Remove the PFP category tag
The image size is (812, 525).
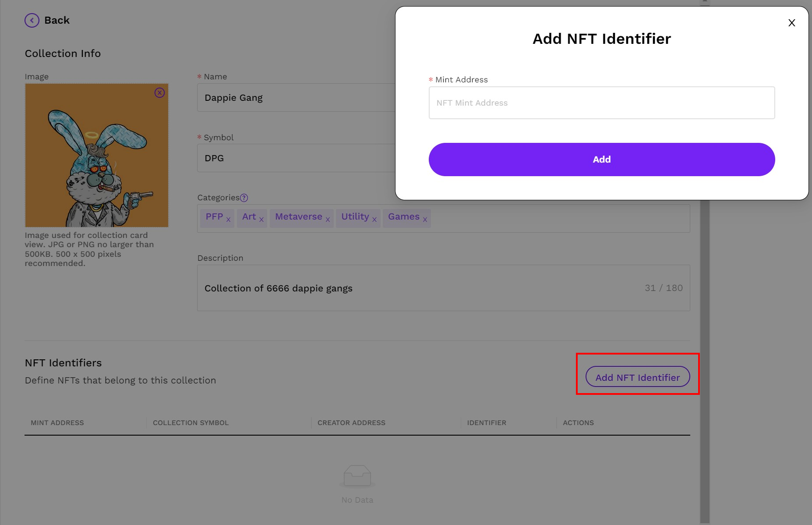[x=228, y=220]
